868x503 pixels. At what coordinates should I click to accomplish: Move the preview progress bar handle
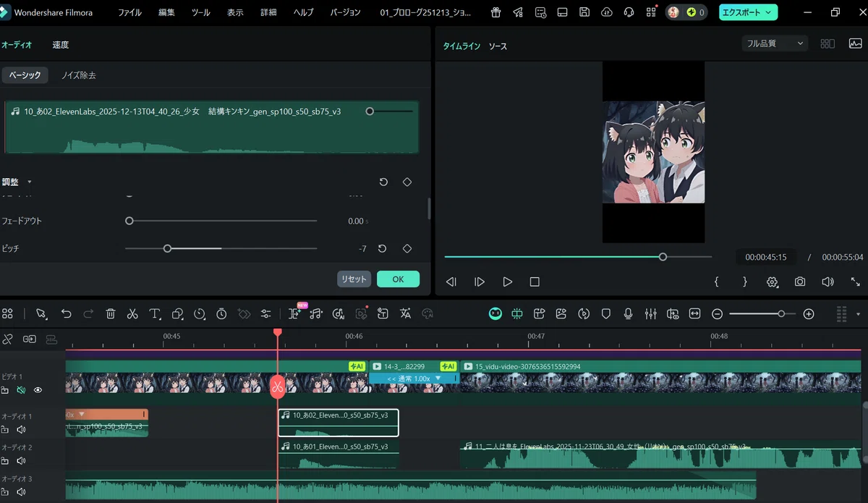click(663, 256)
